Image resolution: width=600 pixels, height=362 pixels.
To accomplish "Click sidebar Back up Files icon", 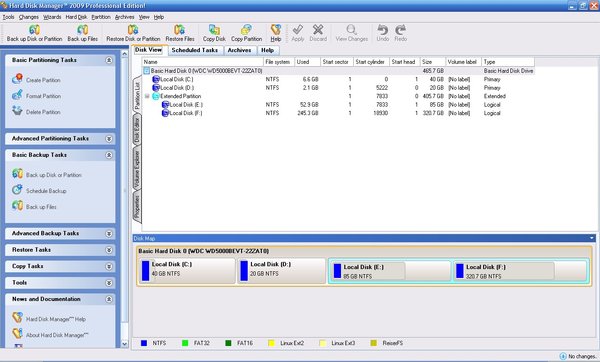I will pos(17,205).
